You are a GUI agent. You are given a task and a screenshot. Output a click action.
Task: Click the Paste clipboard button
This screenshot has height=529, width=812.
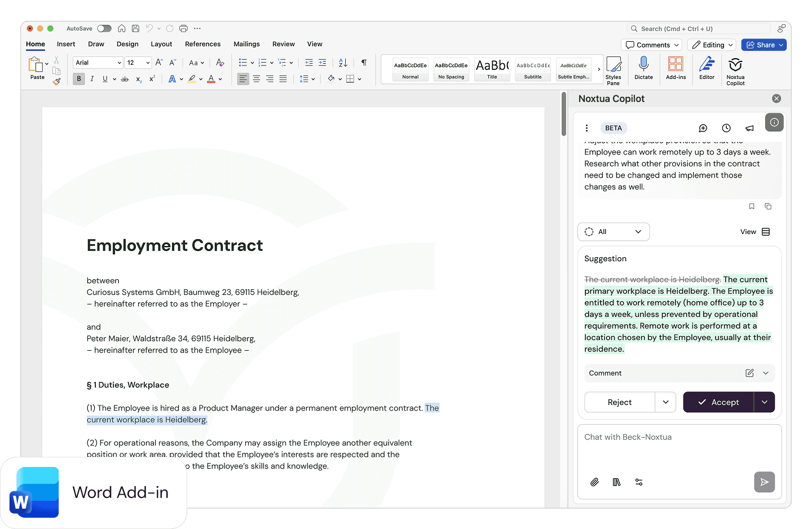point(37,68)
